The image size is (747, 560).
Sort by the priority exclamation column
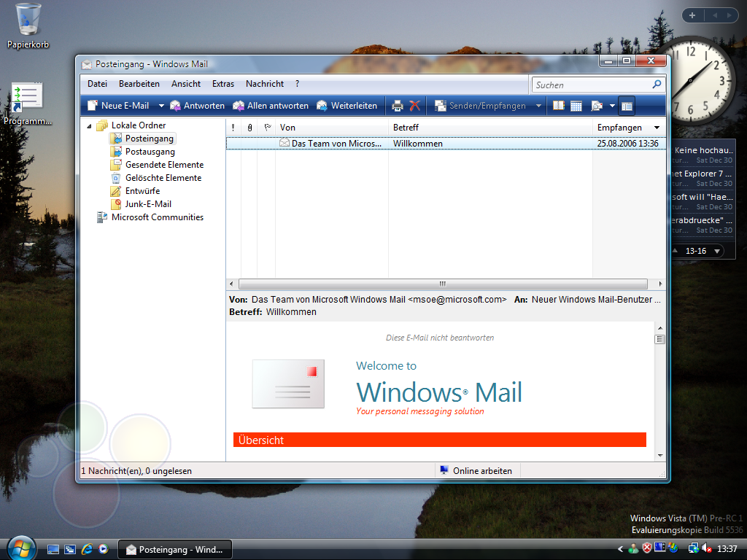pyautogui.click(x=233, y=128)
